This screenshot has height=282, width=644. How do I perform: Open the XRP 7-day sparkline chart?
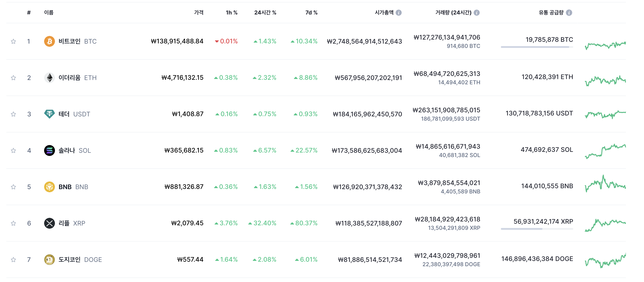click(605, 225)
